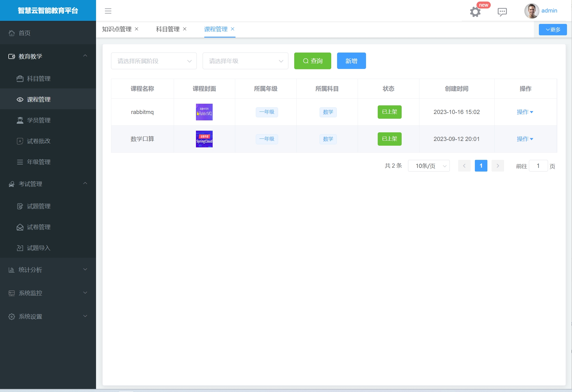Open 学员管理 in the sidebar
Viewport: 572px width, 392px height.
click(38, 120)
